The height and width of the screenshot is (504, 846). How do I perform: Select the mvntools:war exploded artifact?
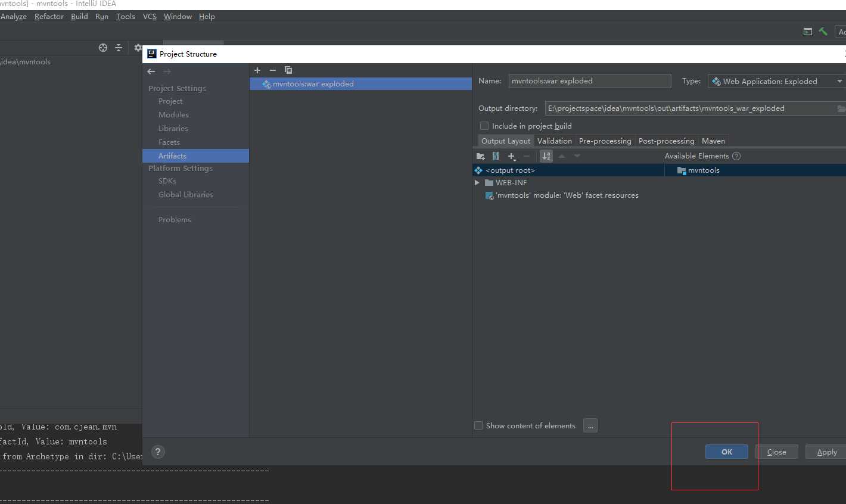point(360,84)
